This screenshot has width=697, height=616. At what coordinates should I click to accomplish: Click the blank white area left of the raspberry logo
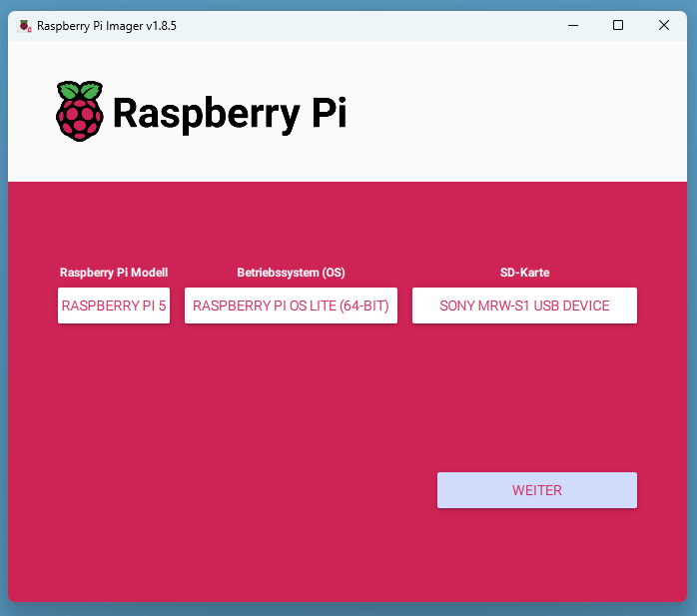[30, 112]
